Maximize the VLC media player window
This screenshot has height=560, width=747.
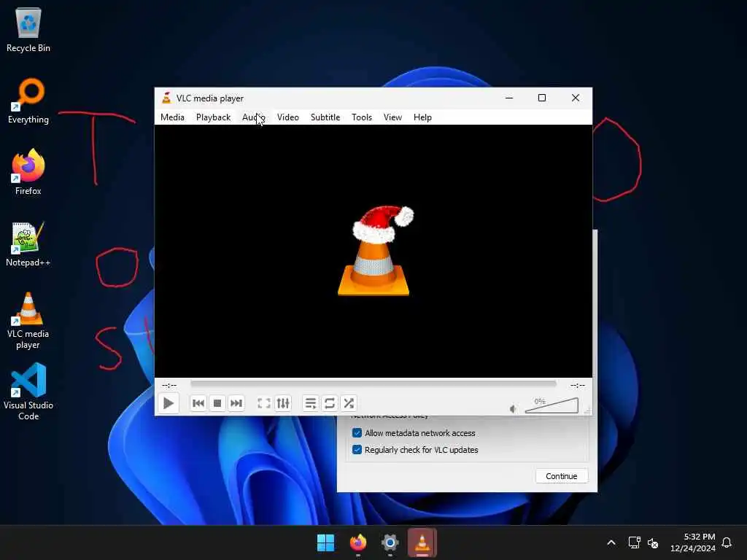coord(542,98)
